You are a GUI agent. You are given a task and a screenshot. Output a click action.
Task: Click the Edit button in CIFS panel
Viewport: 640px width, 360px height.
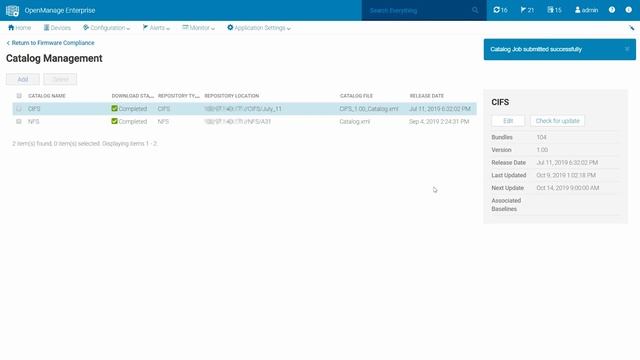pyautogui.click(x=508, y=121)
